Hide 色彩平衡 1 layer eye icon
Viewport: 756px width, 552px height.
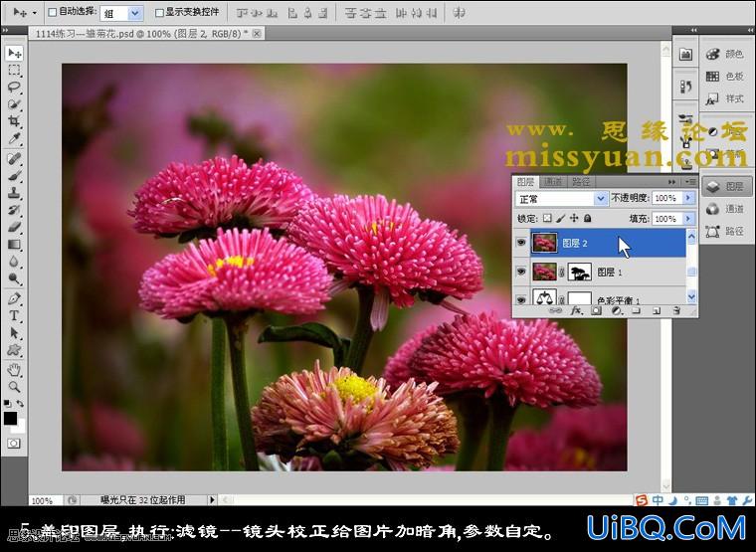[x=521, y=299]
